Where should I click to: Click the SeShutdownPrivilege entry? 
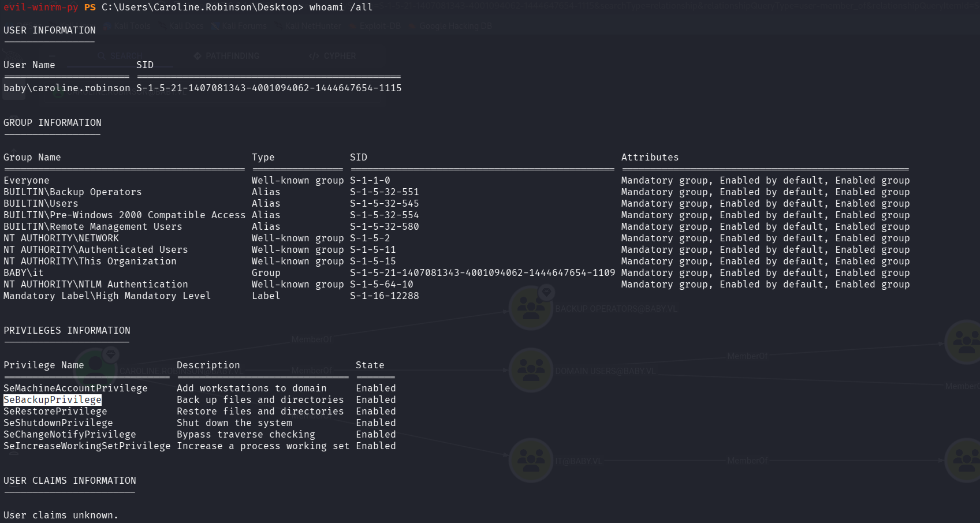coord(58,423)
